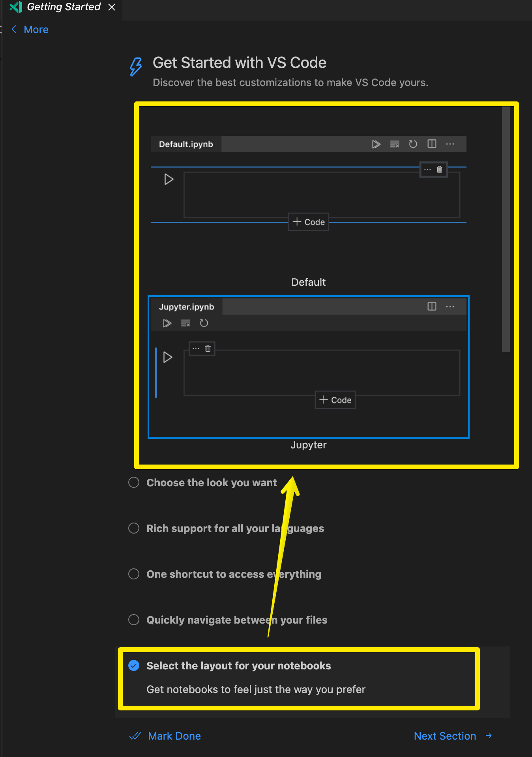
Task: Toggle 'Rich support for all your languages' step circle
Action: 134,528
